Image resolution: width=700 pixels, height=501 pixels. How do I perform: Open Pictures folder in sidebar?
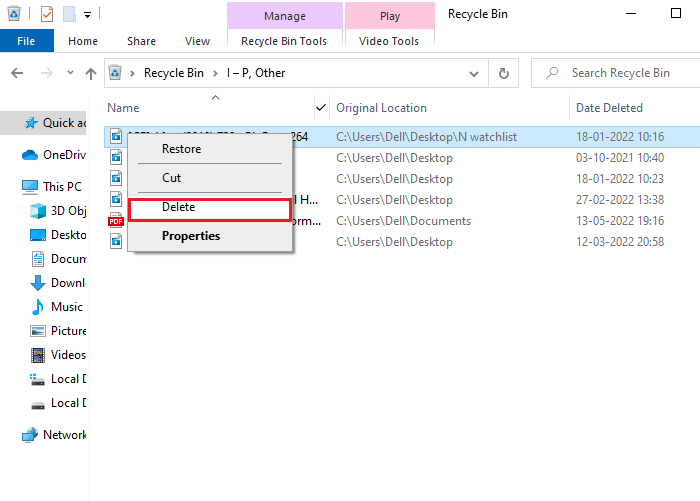(58, 331)
